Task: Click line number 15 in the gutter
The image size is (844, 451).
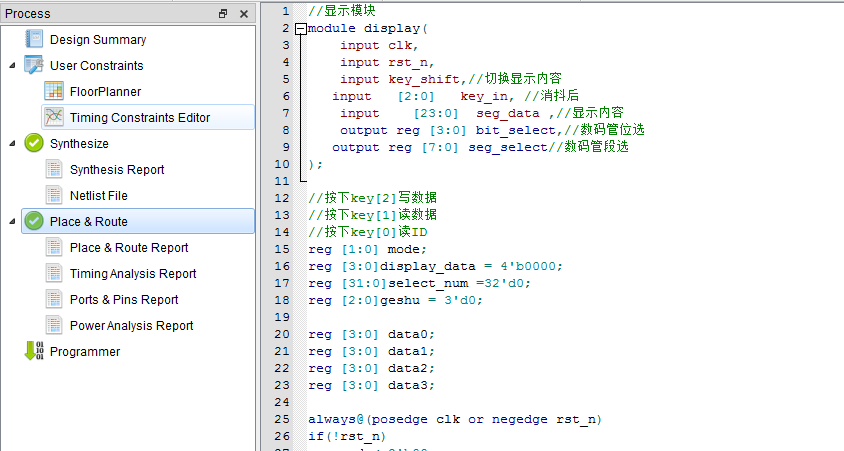Action: [x=282, y=249]
